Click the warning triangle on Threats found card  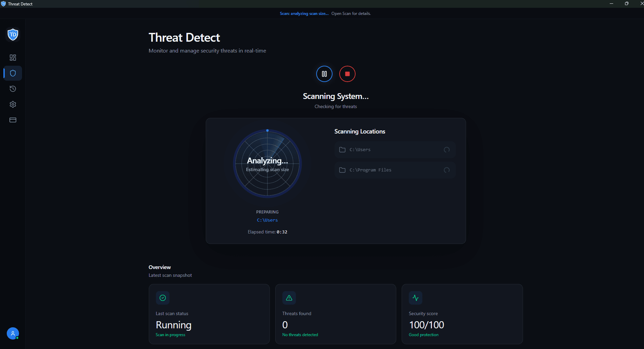(x=289, y=298)
